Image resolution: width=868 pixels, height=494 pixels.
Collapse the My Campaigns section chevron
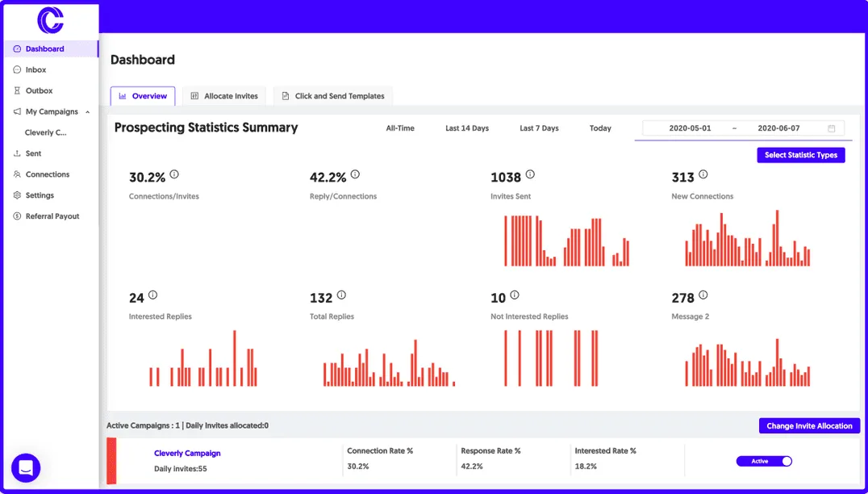89,111
